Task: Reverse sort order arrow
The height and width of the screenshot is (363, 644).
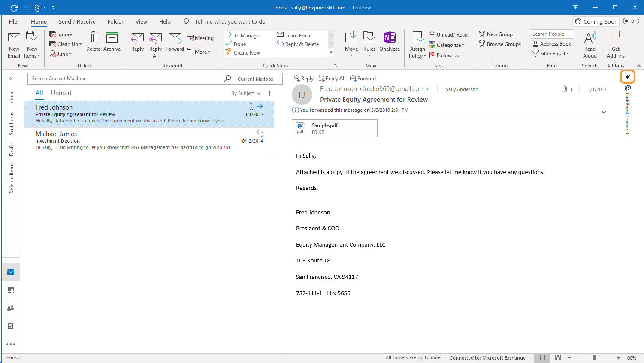Action: 269,93
